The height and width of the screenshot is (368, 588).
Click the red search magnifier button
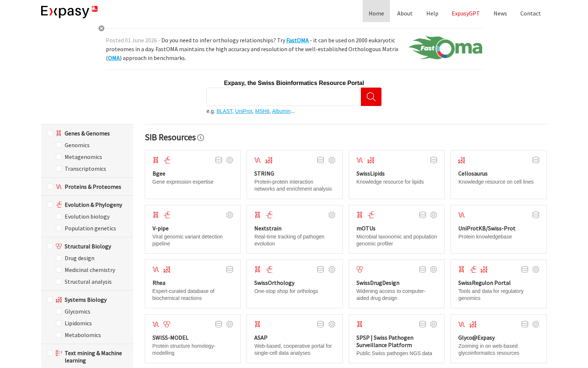click(371, 97)
